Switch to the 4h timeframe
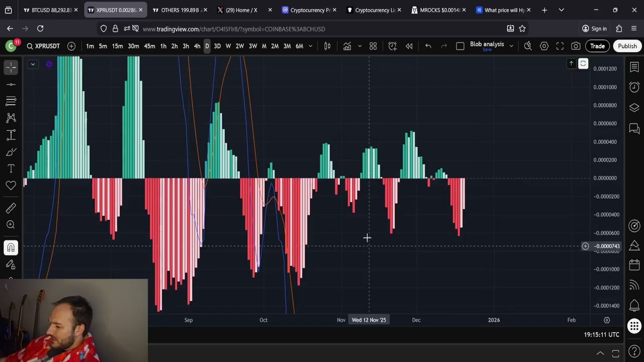Screen dimensions: 644x362 click(x=197, y=46)
